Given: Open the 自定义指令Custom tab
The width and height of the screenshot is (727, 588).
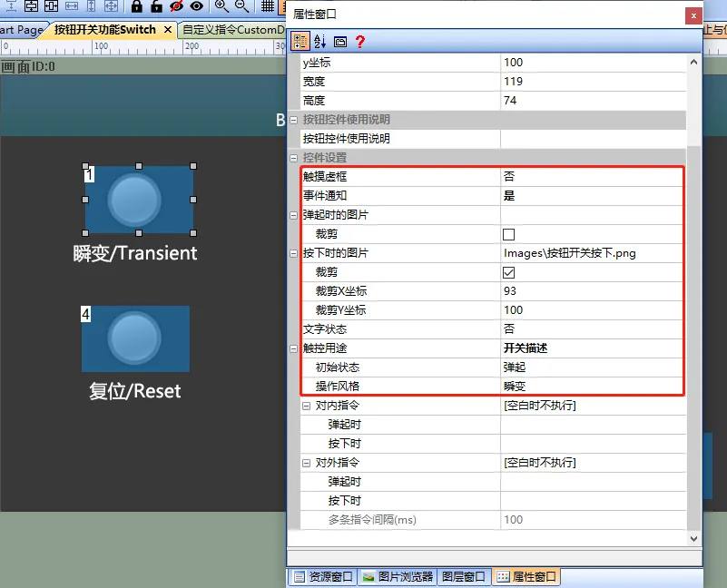Looking at the screenshot, I should coord(233,30).
